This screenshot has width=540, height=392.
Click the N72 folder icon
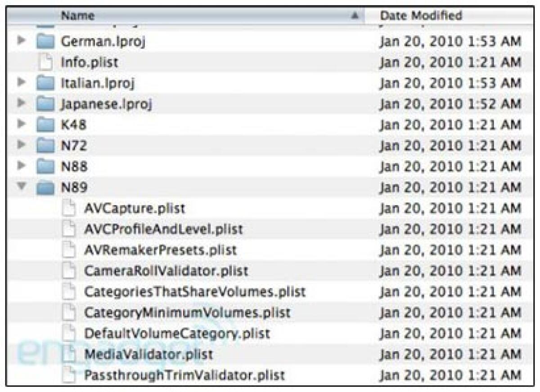[x=45, y=145]
